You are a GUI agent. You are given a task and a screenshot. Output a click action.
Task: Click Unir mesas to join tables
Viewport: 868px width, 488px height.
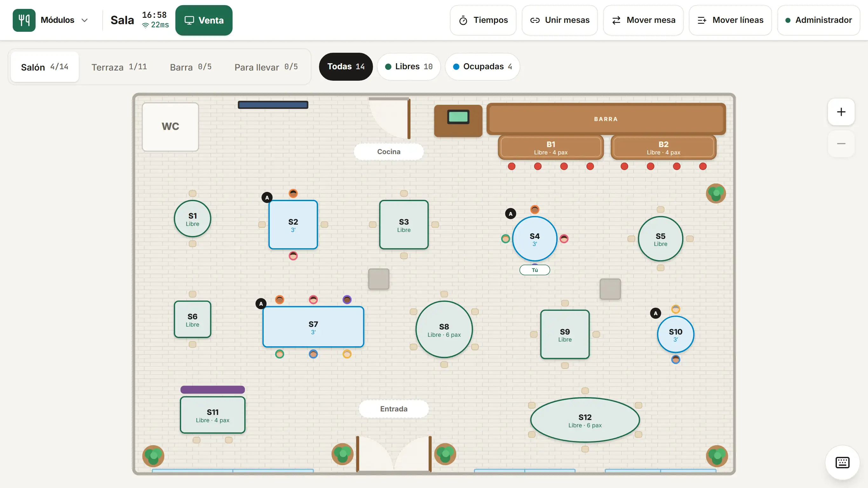[x=560, y=20]
